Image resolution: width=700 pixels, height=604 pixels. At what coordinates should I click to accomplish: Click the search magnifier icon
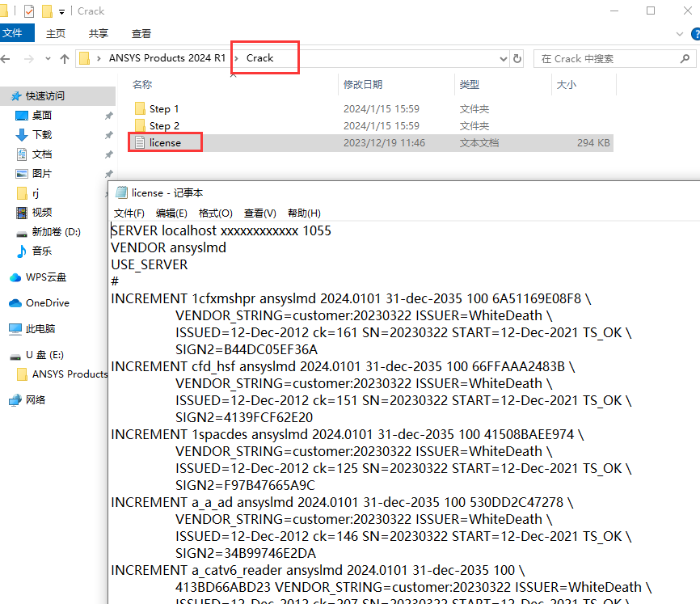[x=685, y=58]
